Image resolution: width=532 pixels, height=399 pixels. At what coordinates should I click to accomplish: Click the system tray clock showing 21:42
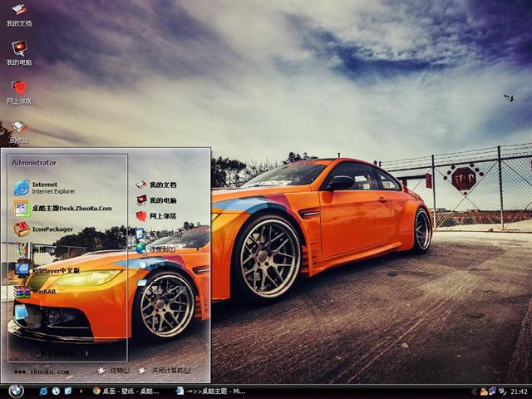(x=519, y=391)
